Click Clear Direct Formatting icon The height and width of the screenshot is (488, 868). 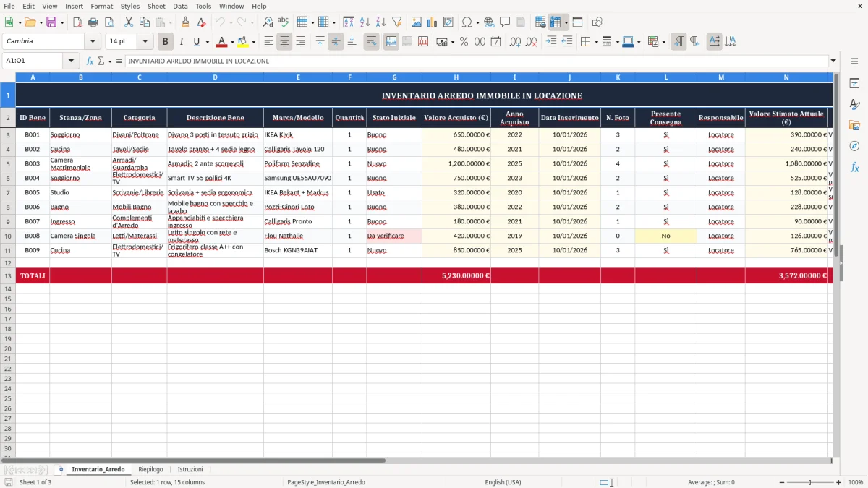tap(201, 22)
